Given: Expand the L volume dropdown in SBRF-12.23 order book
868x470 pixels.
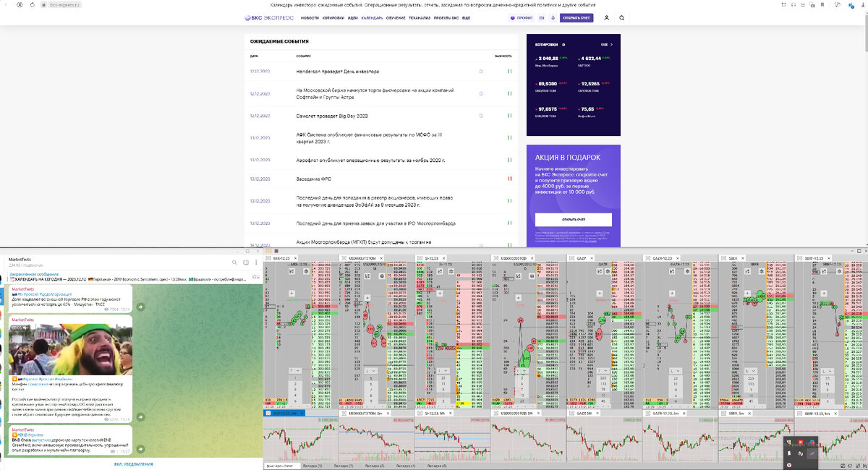Looking at the screenshot, I should click(x=827, y=371).
